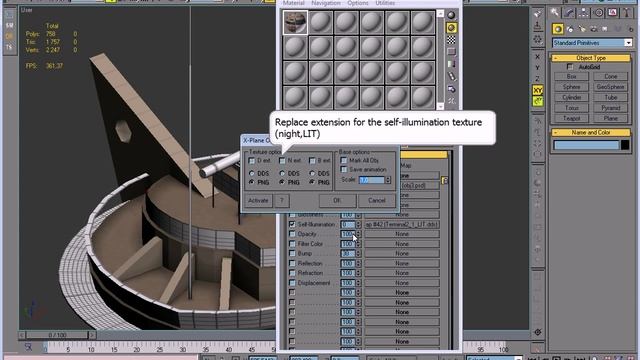Click the Bump amount spinner arrows

point(358,253)
